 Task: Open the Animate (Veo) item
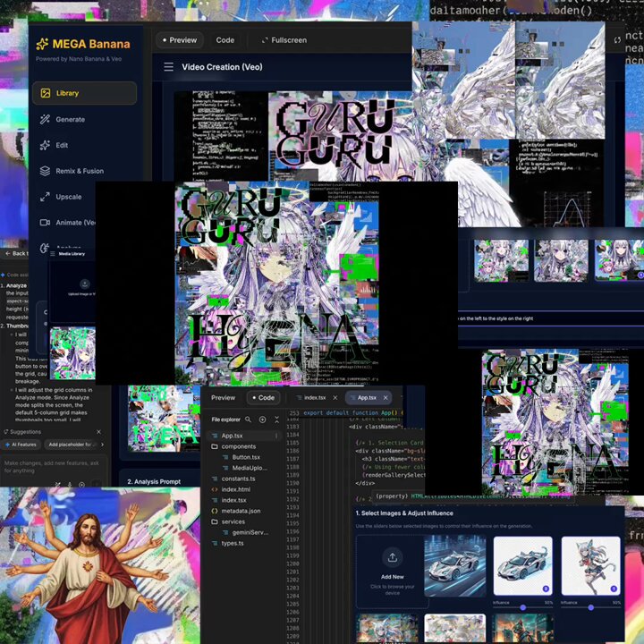pos(68,223)
